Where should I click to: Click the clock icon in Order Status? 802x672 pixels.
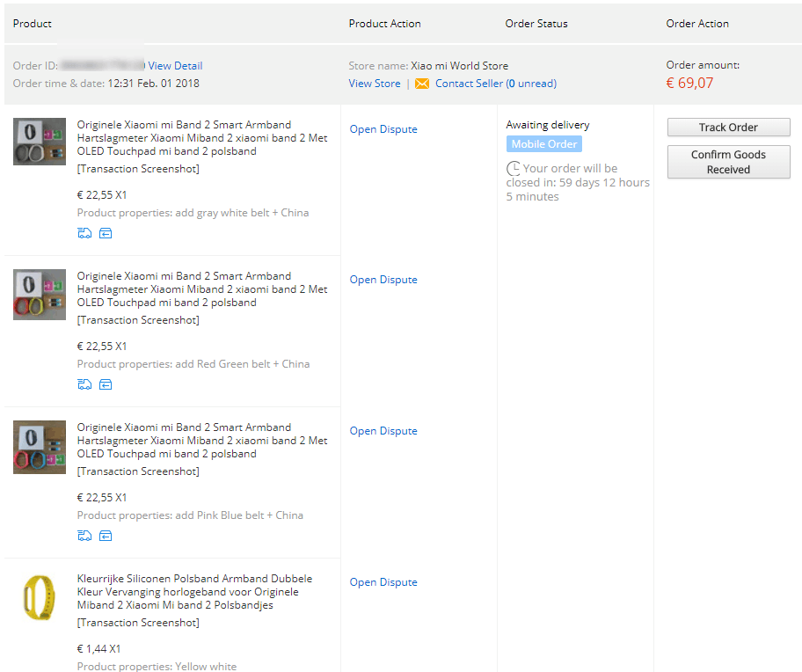pyautogui.click(x=514, y=168)
